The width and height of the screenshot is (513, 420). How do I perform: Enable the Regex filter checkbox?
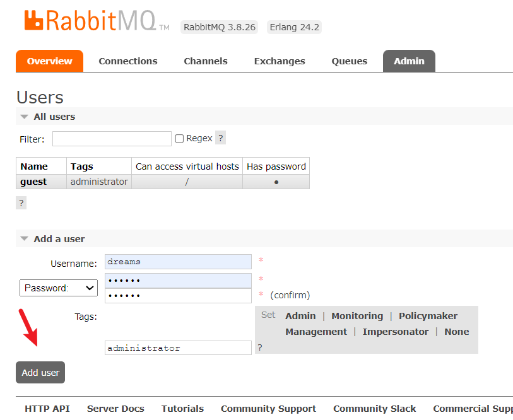click(x=179, y=139)
